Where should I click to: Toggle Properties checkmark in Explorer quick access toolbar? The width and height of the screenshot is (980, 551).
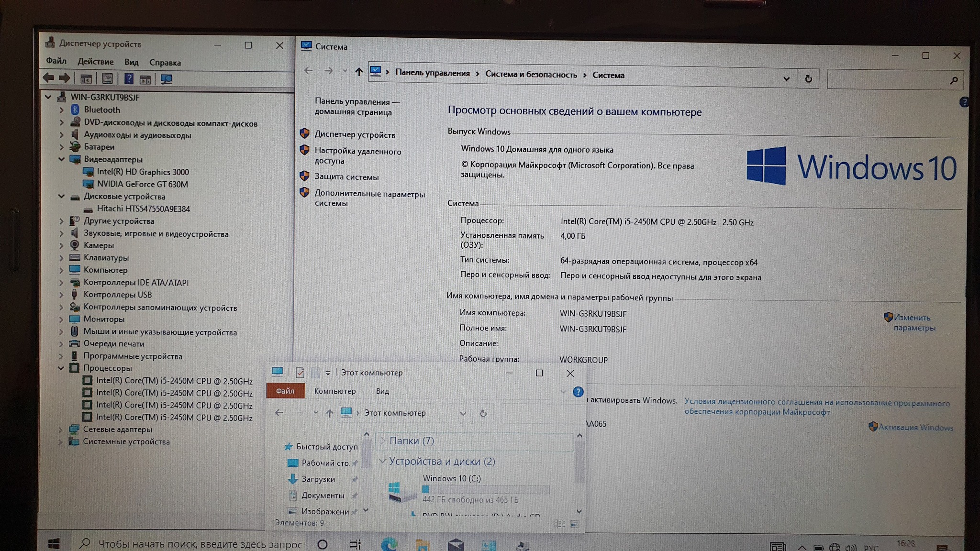[300, 373]
